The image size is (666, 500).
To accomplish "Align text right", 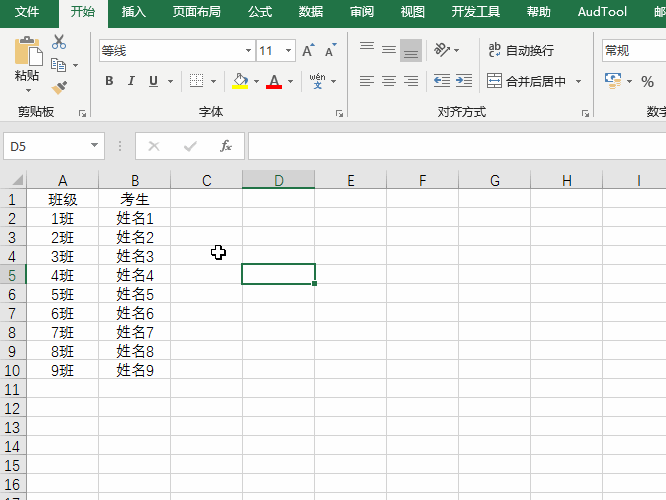I will point(411,81).
